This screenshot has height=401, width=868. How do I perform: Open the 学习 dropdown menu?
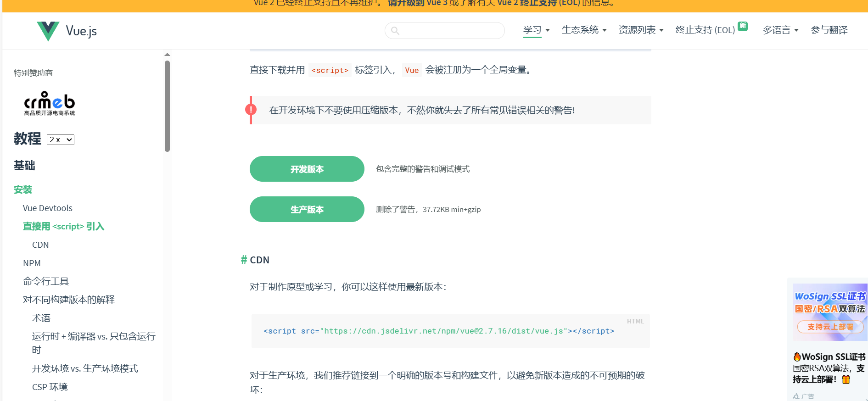[x=536, y=30]
